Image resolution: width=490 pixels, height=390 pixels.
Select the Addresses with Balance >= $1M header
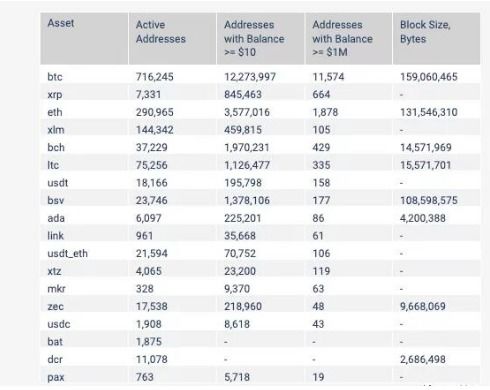pos(342,38)
